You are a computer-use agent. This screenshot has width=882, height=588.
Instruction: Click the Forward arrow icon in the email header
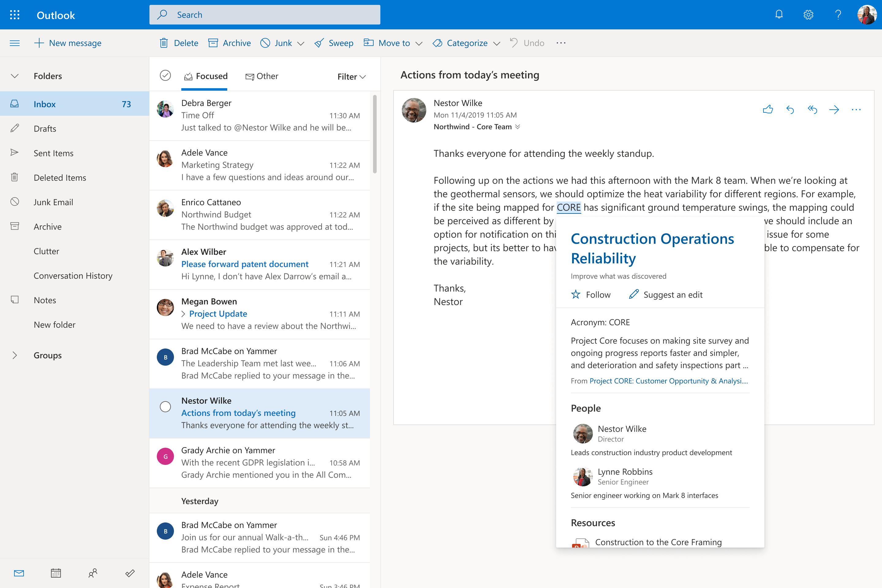point(834,110)
